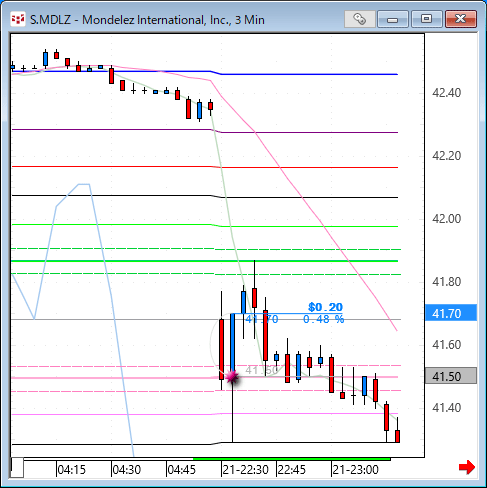Click the $0.20 measurement label
The image size is (487, 488).
[x=325, y=307]
